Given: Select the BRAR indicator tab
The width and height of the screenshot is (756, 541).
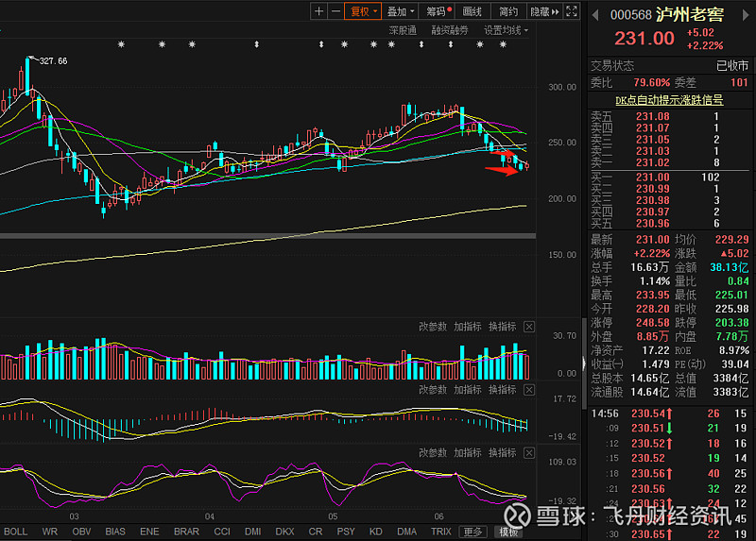Looking at the screenshot, I should click(186, 532).
